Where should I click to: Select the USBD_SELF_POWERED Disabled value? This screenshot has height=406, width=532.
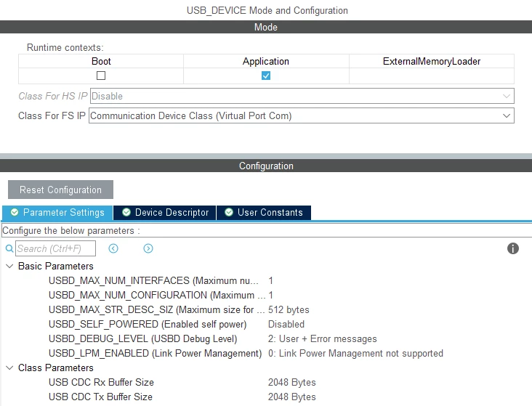(286, 324)
